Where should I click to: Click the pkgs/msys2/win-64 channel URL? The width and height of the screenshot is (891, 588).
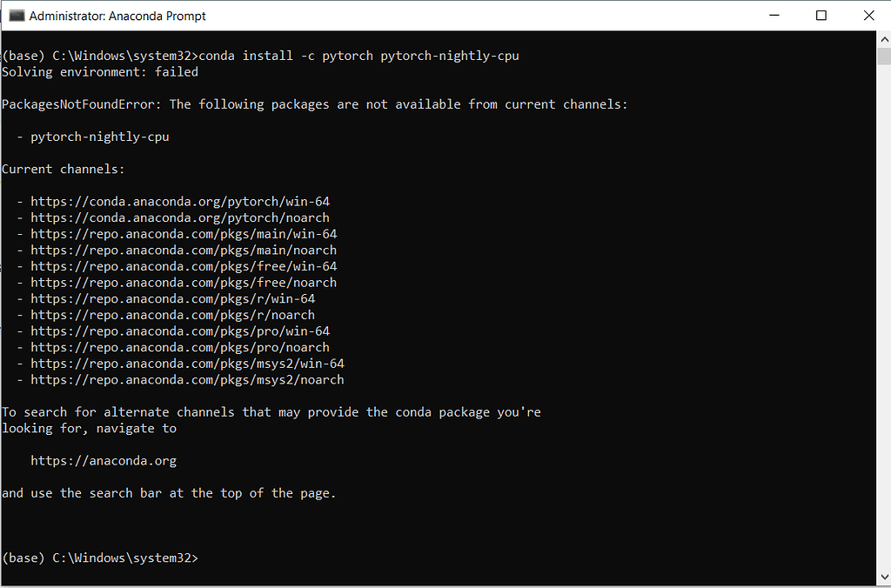pyautogui.click(x=187, y=364)
